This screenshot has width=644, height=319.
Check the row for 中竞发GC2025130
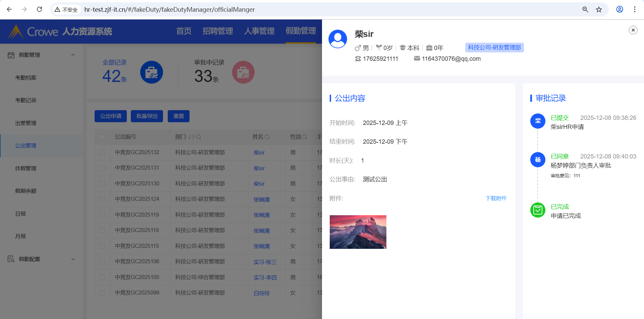(102, 184)
